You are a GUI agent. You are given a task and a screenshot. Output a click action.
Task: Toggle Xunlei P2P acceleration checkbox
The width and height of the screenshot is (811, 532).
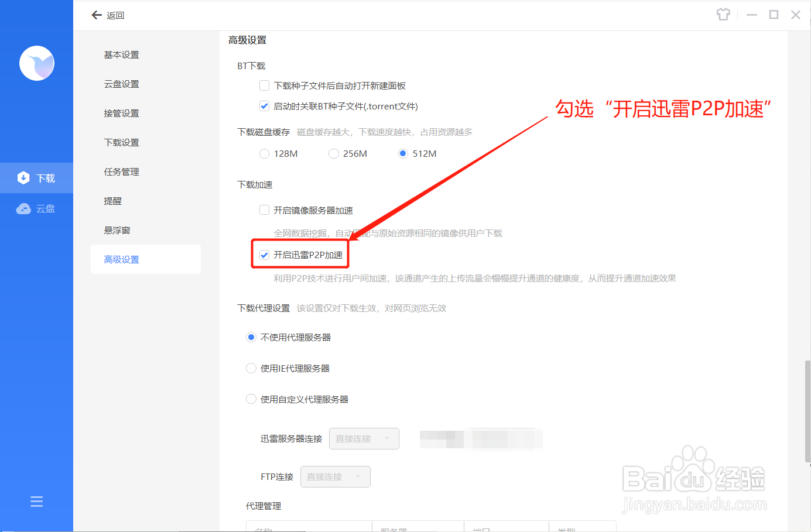point(264,255)
